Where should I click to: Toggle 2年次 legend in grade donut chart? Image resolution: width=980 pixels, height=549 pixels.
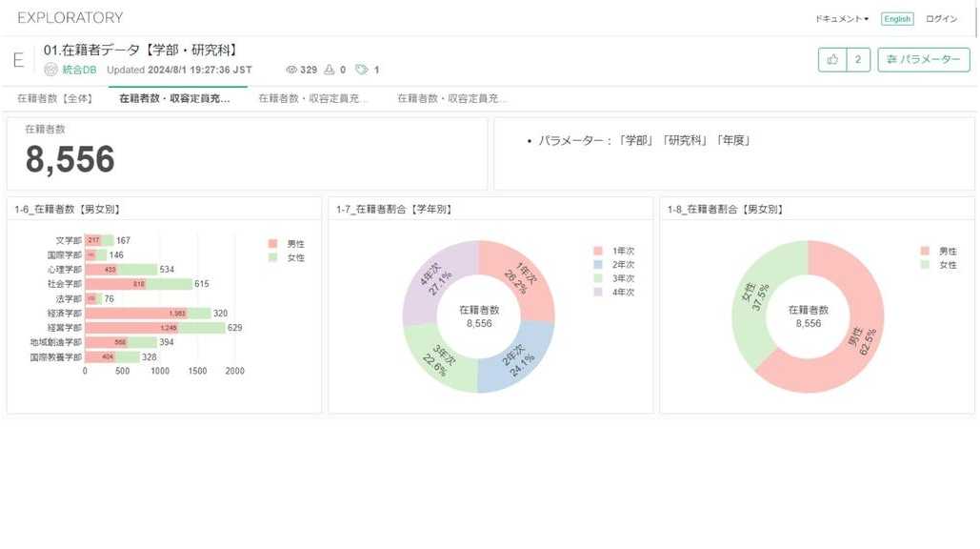pos(597,265)
